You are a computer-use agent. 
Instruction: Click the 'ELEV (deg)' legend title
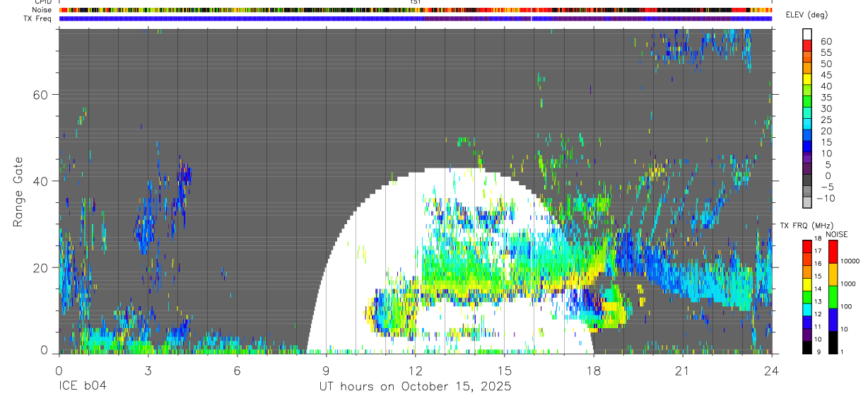pos(807,15)
